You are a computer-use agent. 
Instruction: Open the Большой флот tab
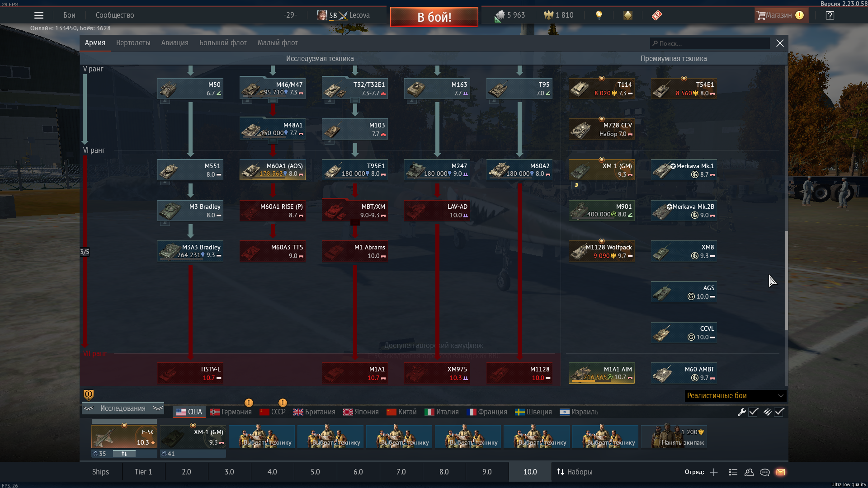223,43
